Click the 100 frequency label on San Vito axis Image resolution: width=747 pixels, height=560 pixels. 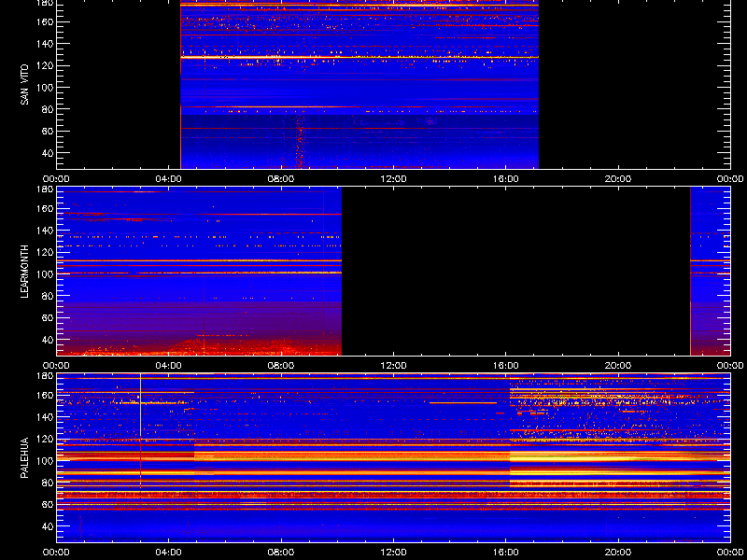[46, 88]
